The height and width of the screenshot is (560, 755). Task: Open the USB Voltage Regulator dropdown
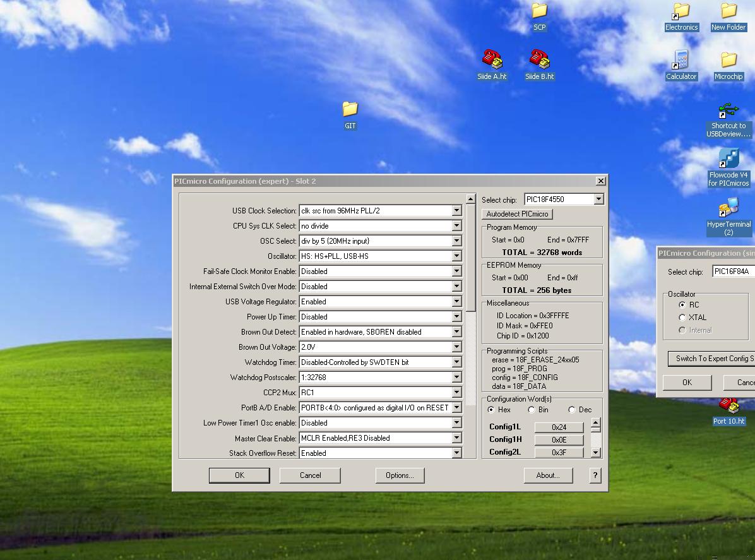pos(456,301)
